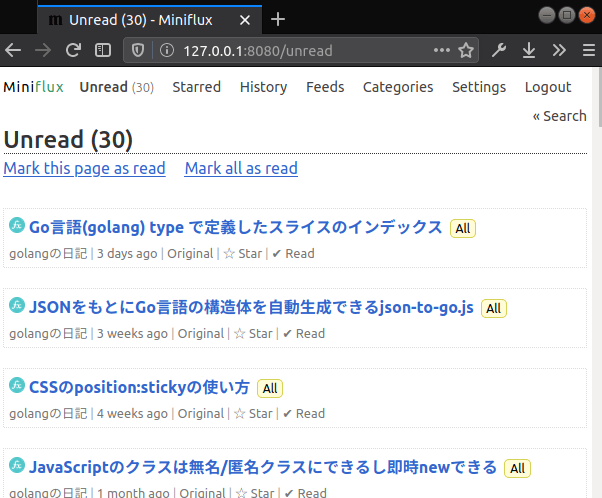This screenshot has height=498, width=602.
Task: Navigate to Categories
Action: 398,87
